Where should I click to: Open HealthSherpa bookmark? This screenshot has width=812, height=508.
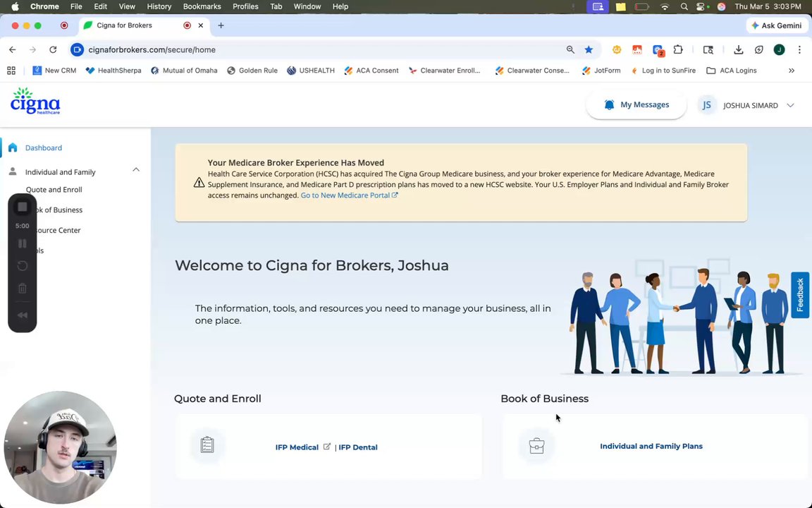[x=113, y=71]
